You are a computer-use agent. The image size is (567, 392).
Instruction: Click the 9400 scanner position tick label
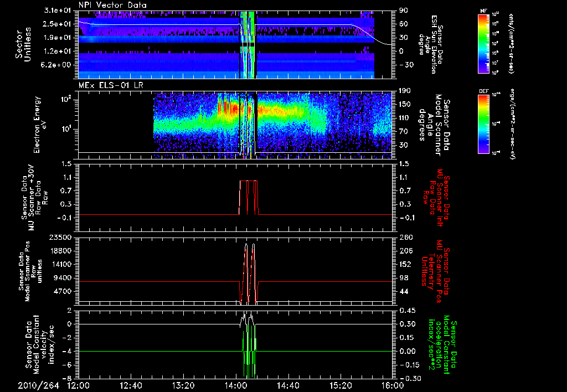62,278
